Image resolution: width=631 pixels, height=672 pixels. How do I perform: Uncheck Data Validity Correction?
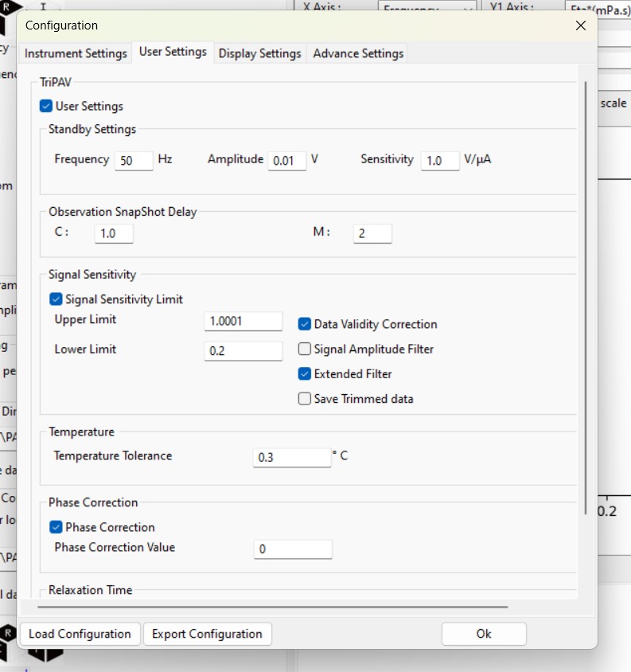coord(305,324)
